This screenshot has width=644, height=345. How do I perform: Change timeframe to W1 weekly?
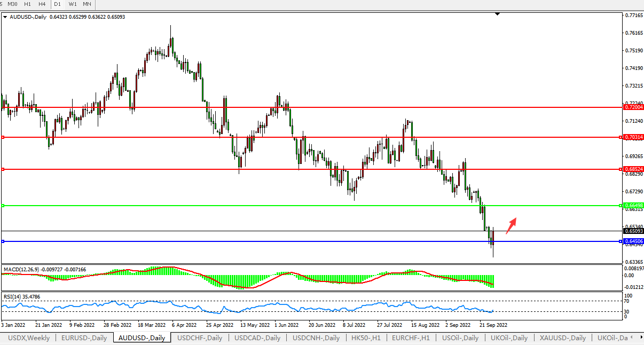(x=73, y=4)
